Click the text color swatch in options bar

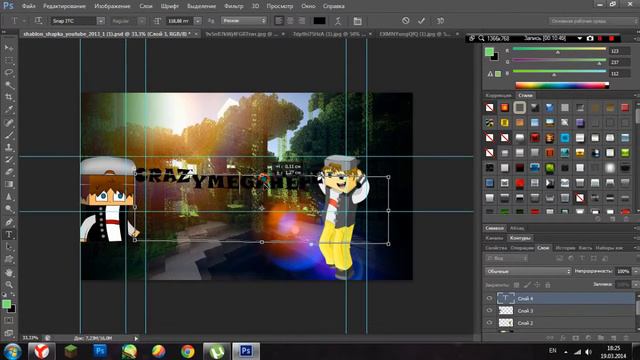click(x=319, y=20)
